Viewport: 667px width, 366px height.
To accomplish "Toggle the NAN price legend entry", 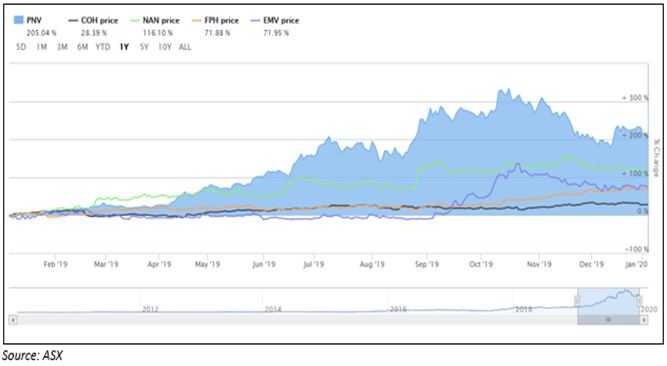I will 155,20.
